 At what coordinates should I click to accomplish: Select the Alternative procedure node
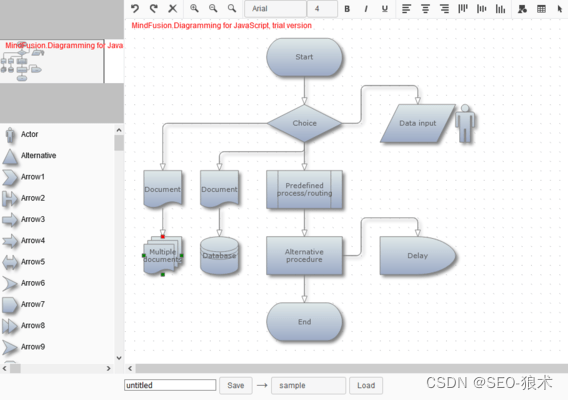pyautogui.click(x=304, y=256)
